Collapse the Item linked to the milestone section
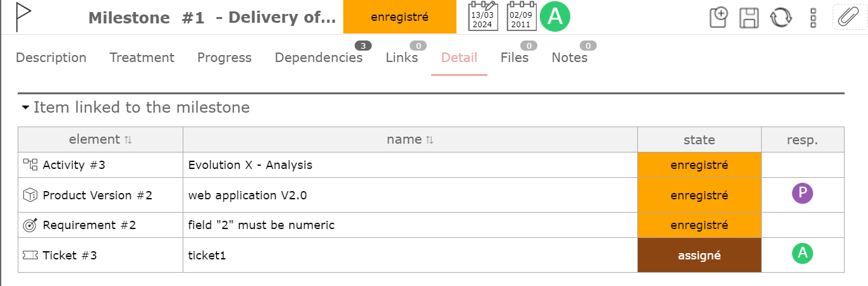 click(x=25, y=108)
